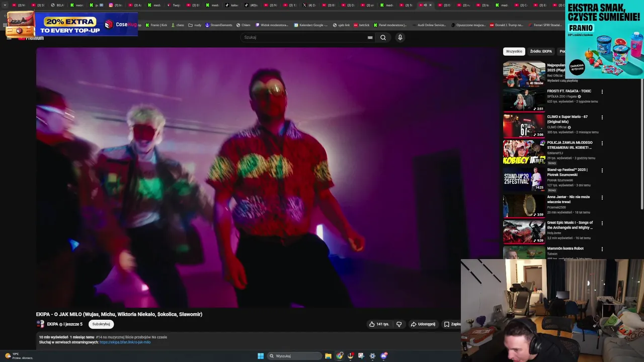Screen dimensions: 644x362
Task: Open CLIMO x Super Mario - 67 thumbnail
Action: tap(524, 125)
